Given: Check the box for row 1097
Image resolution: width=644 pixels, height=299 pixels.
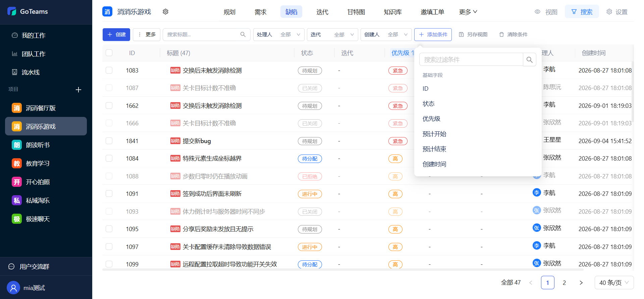Looking at the screenshot, I should click(109, 247).
